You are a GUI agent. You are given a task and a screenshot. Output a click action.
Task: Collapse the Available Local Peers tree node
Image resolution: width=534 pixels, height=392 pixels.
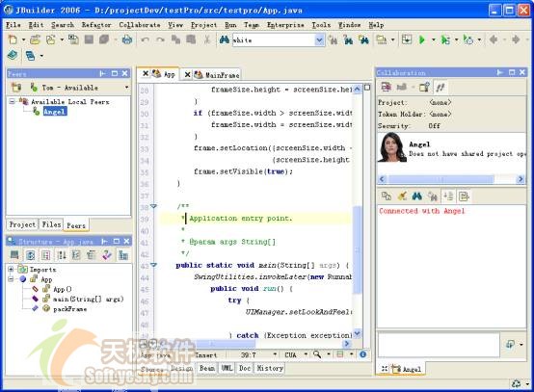(x=12, y=101)
